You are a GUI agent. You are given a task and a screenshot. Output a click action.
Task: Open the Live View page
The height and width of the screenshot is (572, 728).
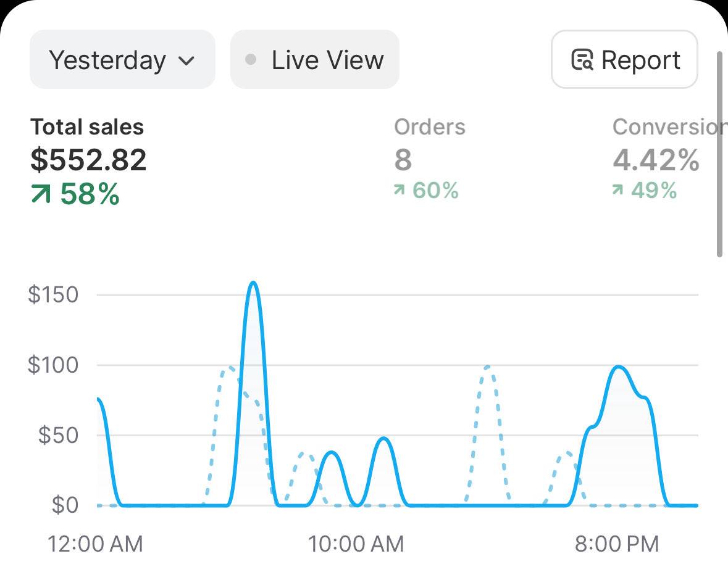tap(315, 59)
